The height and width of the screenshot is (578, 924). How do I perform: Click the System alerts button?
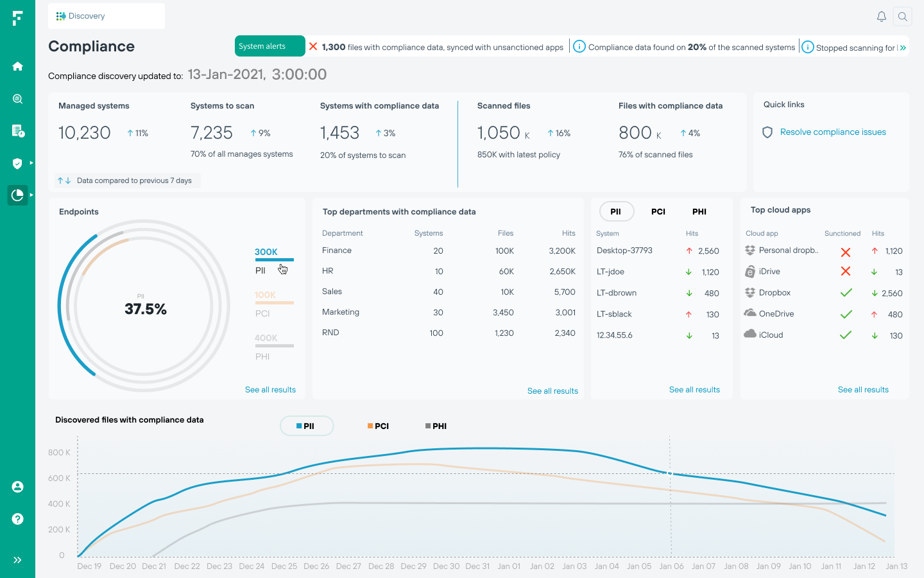269,46
